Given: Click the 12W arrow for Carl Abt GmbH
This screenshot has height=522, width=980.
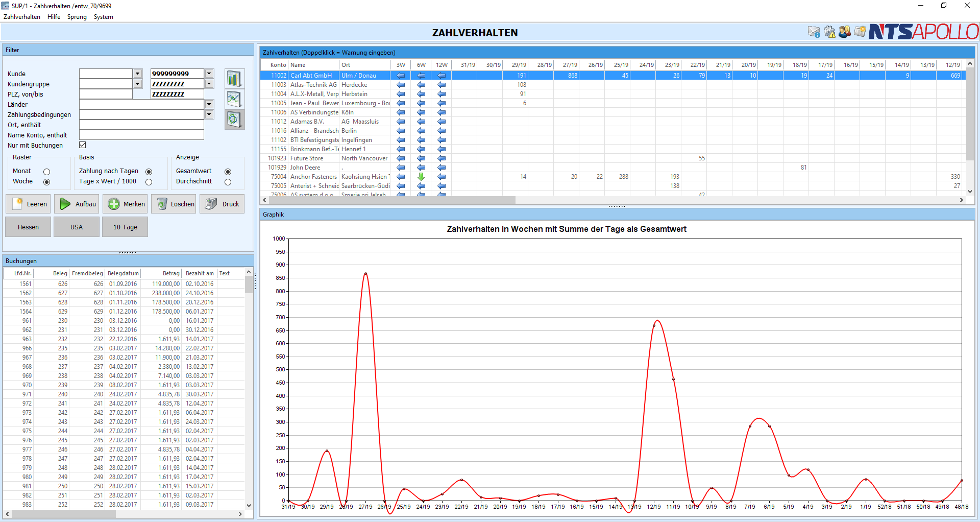Looking at the screenshot, I should (442, 76).
